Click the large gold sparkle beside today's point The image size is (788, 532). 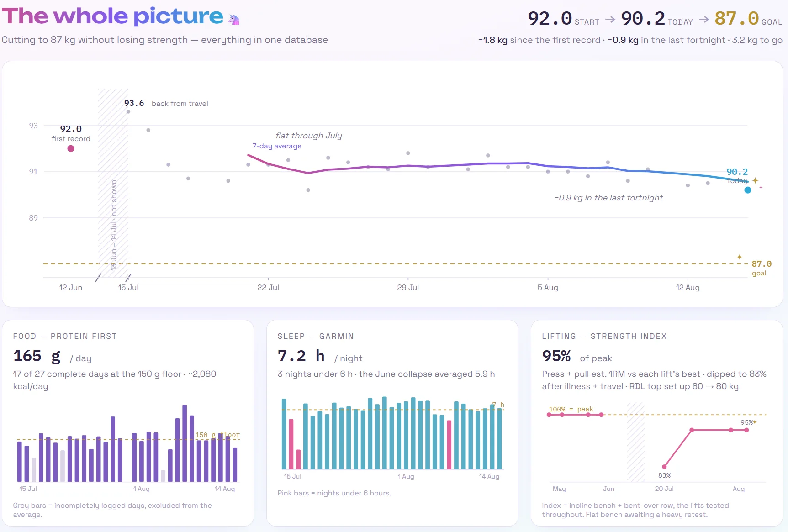tap(756, 181)
